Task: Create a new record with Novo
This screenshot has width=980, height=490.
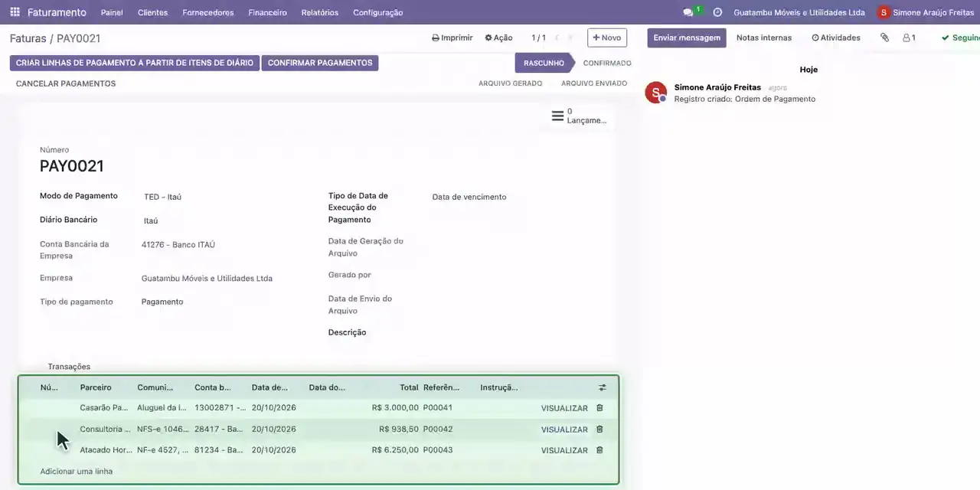Action: coord(607,38)
